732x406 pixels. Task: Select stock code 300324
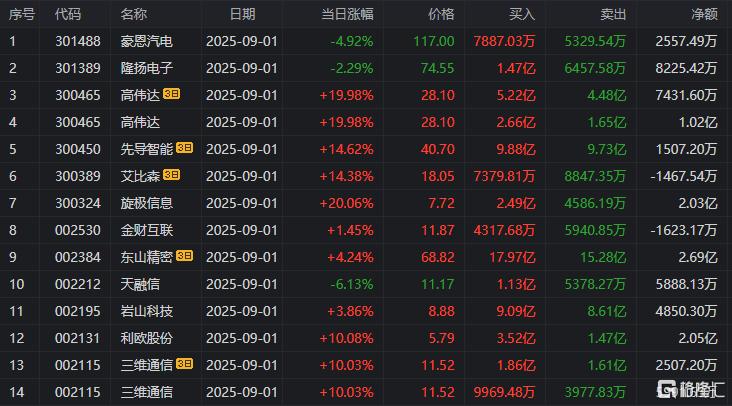(77, 203)
